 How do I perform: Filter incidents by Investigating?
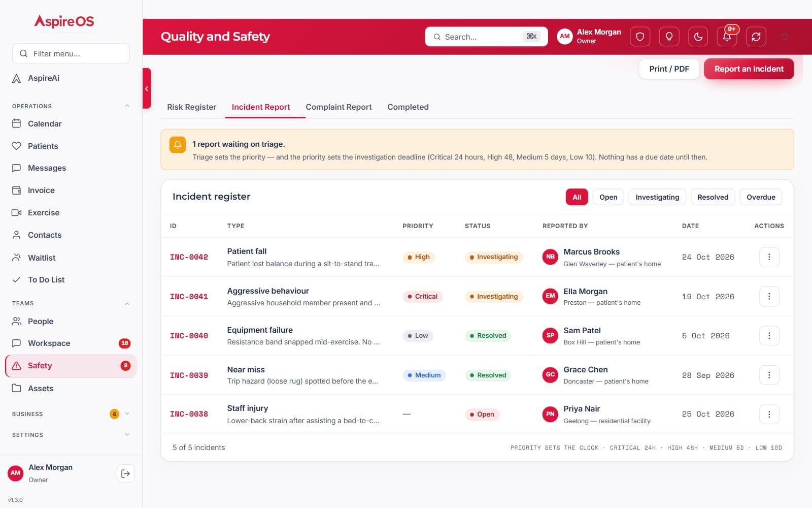coord(657,197)
